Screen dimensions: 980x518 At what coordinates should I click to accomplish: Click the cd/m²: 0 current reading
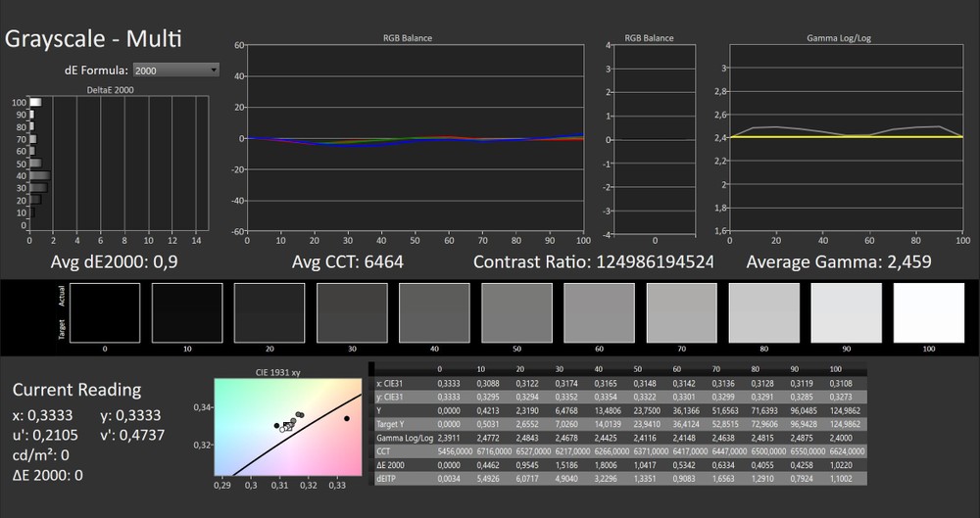coord(40,455)
